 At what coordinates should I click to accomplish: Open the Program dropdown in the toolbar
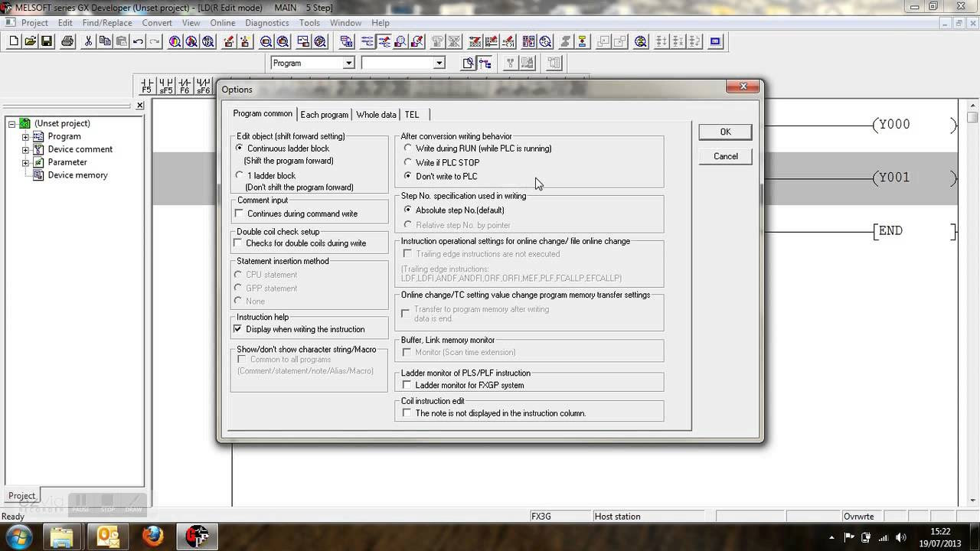coord(348,63)
